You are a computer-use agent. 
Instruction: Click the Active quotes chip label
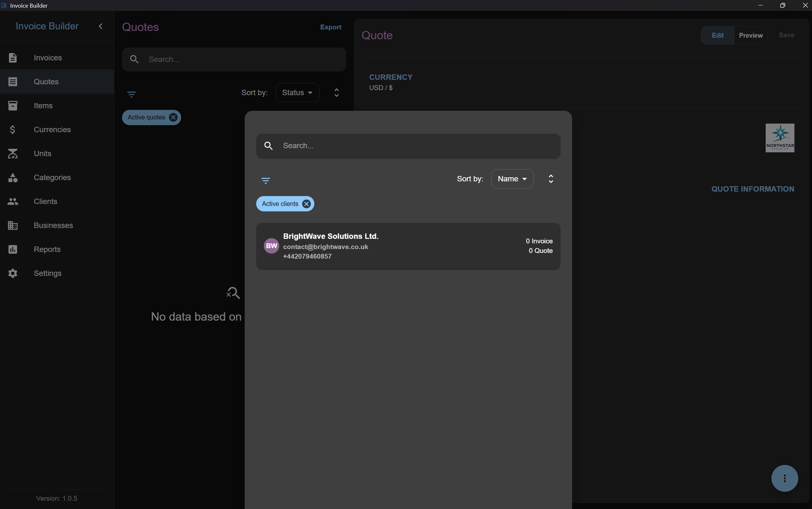pyautogui.click(x=146, y=117)
